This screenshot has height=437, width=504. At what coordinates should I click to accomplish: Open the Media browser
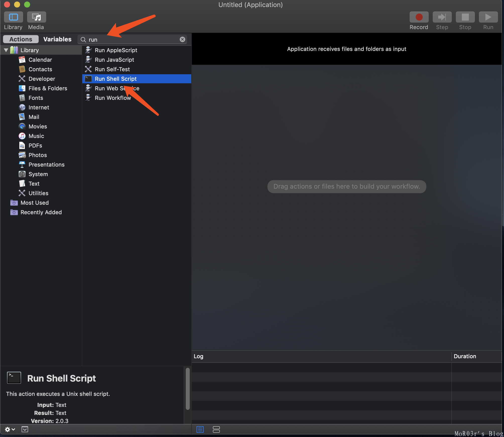click(36, 17)
